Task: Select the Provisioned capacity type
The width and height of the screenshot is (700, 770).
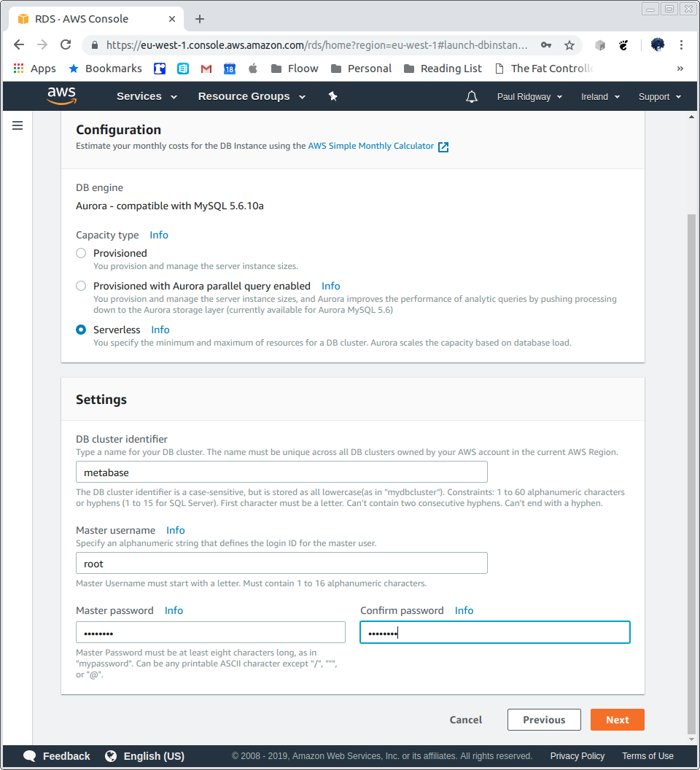Action: tap(81, 253)
